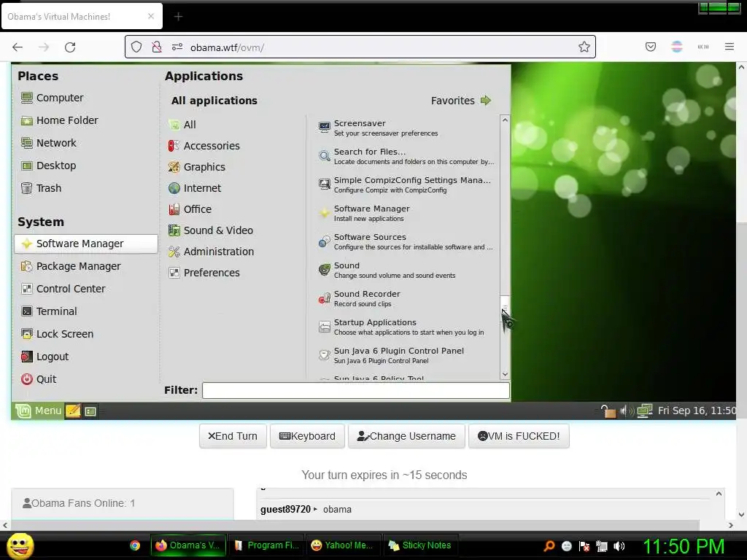Open a new browser tab
The height and width of the screenshot is (560, 747).
[x=178, y=17]
